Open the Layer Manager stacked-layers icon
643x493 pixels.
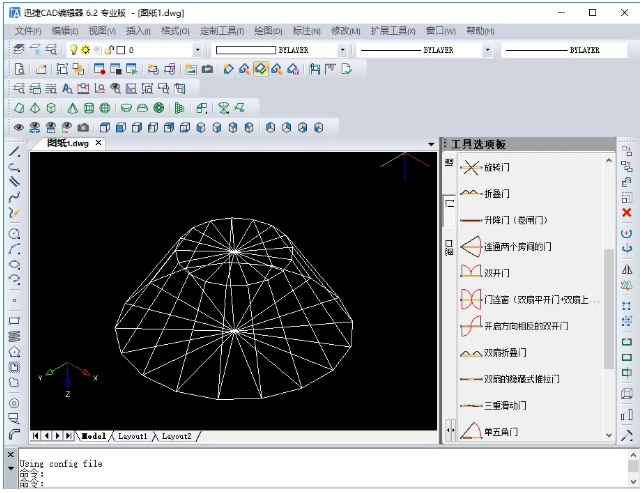click(19, 50)
